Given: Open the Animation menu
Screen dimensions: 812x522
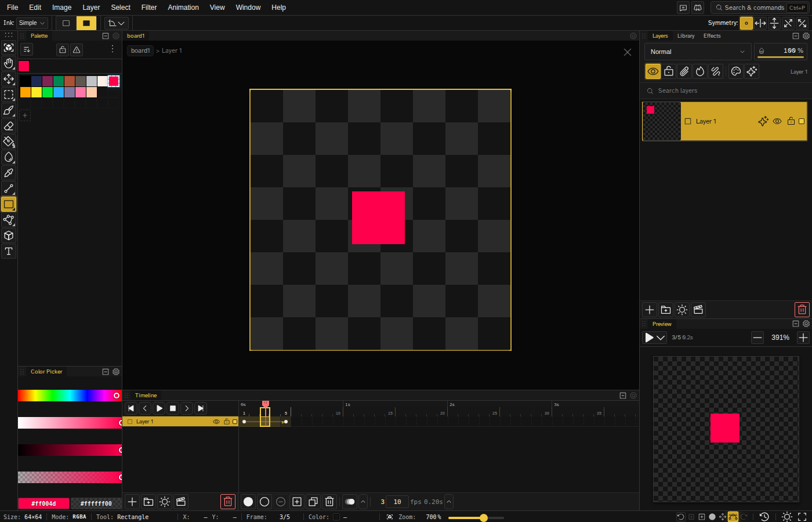Looking at the screenshot, I should 183,8.
